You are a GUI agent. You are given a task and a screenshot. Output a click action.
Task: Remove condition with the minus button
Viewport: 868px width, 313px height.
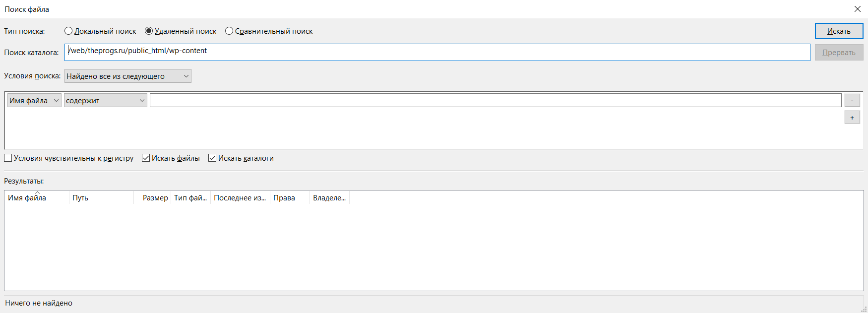(852, 100)
